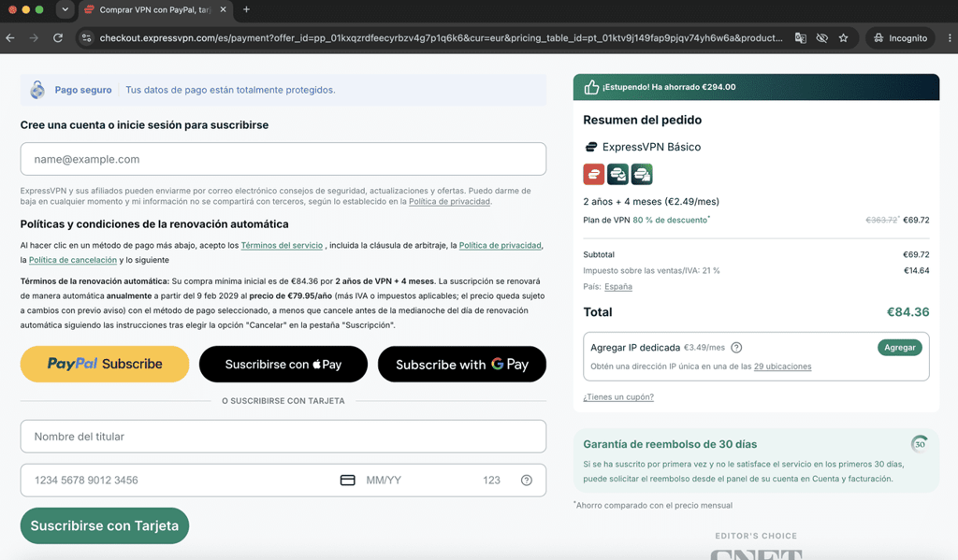This screenshot has width=958, height=560.
Task: Click the secure payment padlock icon
Action: coord(37,90)
